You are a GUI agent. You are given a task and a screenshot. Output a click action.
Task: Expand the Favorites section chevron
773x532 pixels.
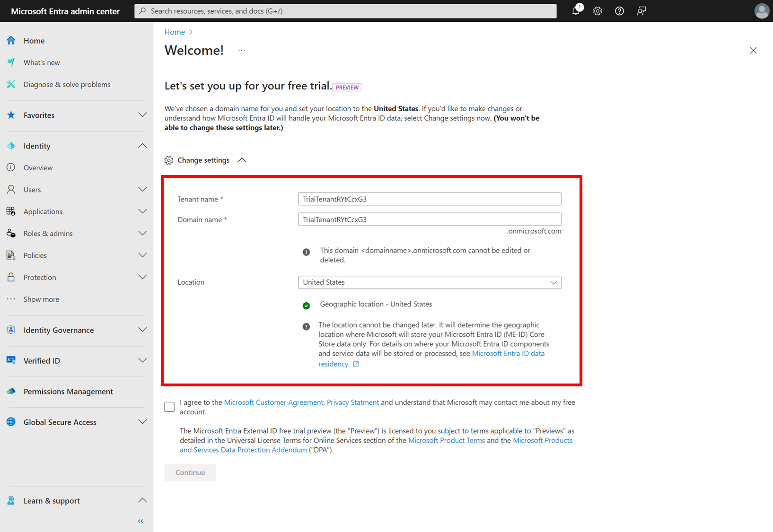142,115
